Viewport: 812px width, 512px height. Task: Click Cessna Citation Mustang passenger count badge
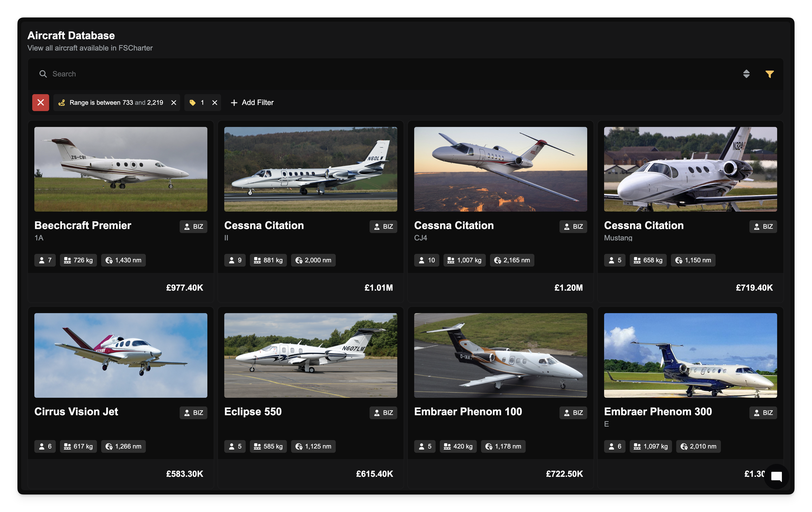[614, 260]
